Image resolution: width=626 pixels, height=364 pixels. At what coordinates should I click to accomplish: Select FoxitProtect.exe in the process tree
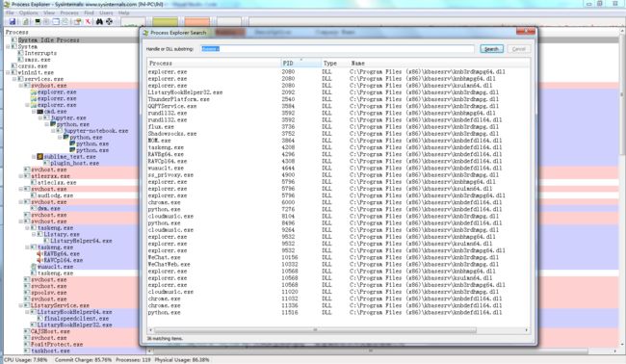coord(57,345)
